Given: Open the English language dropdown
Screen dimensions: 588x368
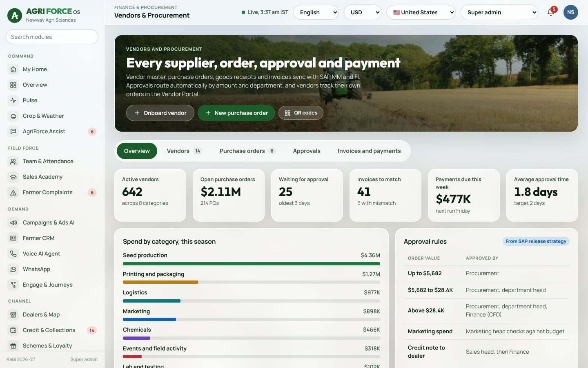Looking at the screenshot, I should point(316,12).
